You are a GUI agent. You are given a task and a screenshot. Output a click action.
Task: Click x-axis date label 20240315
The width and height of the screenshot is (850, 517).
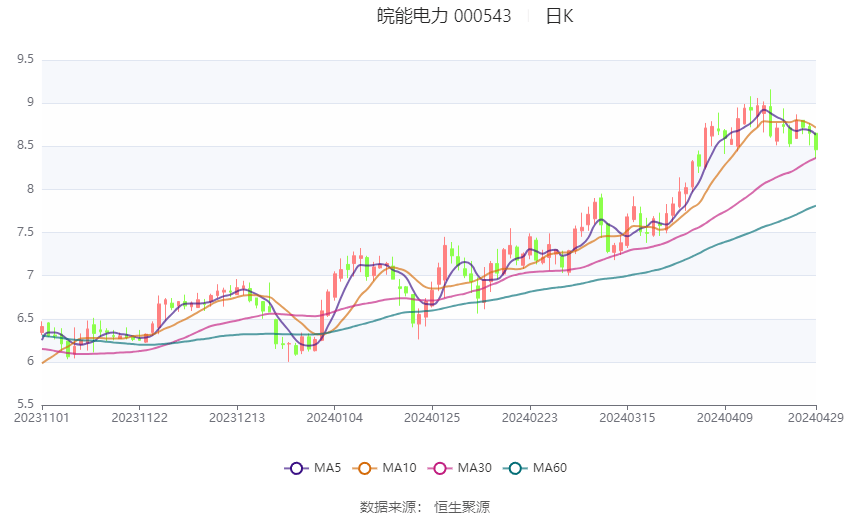[627, 418]
